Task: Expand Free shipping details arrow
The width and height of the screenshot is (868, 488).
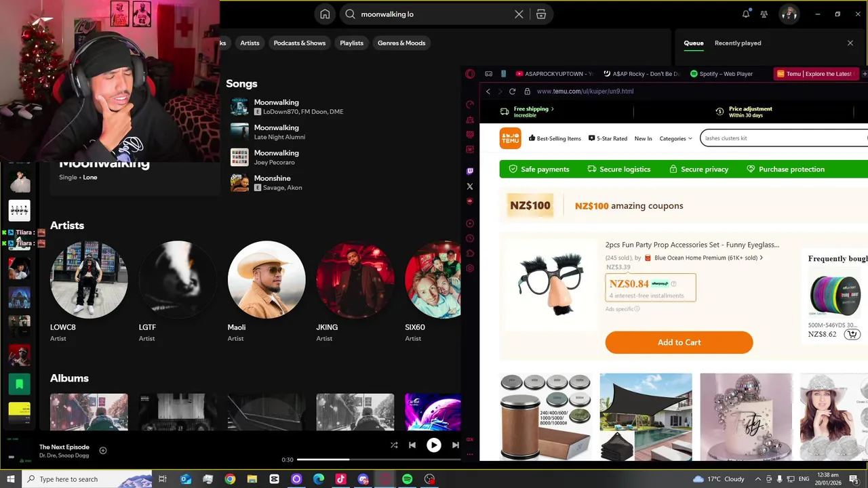Action: (552, 108)
